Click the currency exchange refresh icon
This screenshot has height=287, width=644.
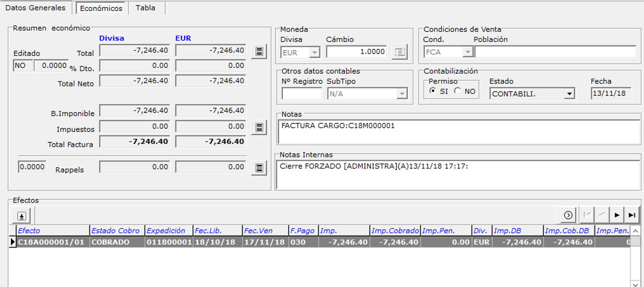coord(400,52)
